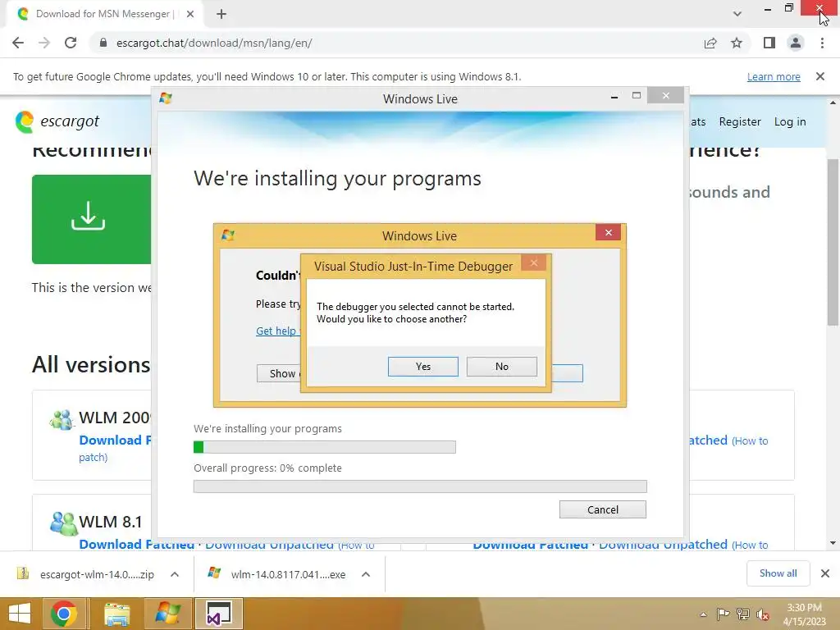Click the escargot.chat address bar
The width and height of the screenshot is (840, 630).
(396, 43)
